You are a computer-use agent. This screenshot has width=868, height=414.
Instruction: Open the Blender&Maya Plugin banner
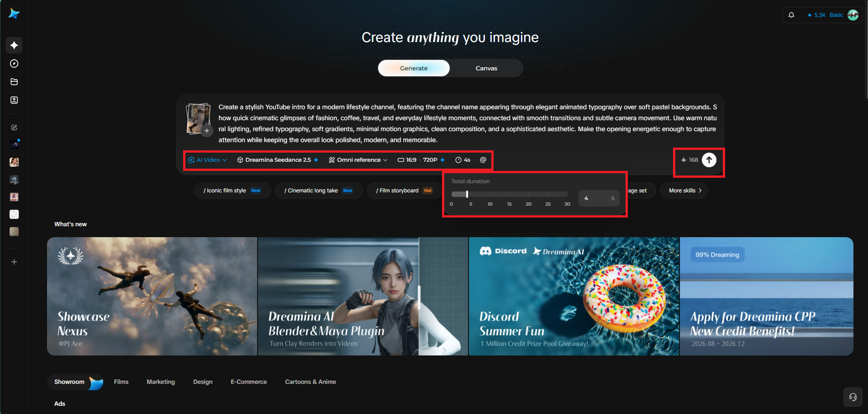point(363,296)
